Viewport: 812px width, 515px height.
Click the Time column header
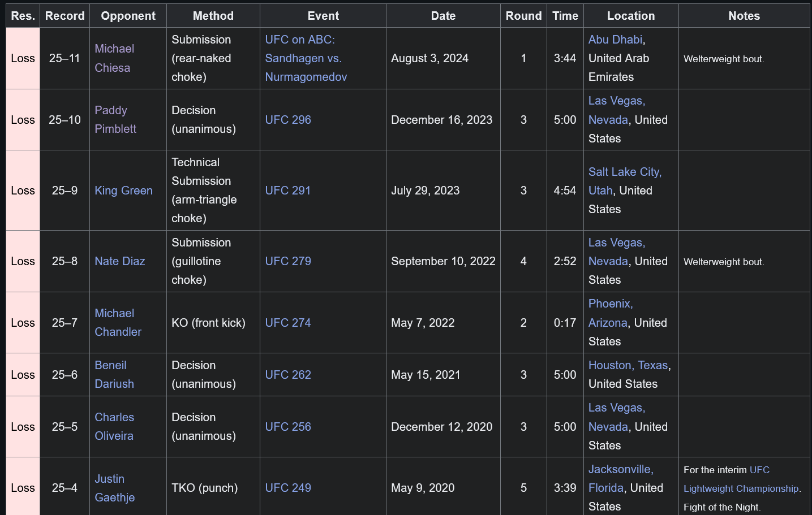point(565,16)
